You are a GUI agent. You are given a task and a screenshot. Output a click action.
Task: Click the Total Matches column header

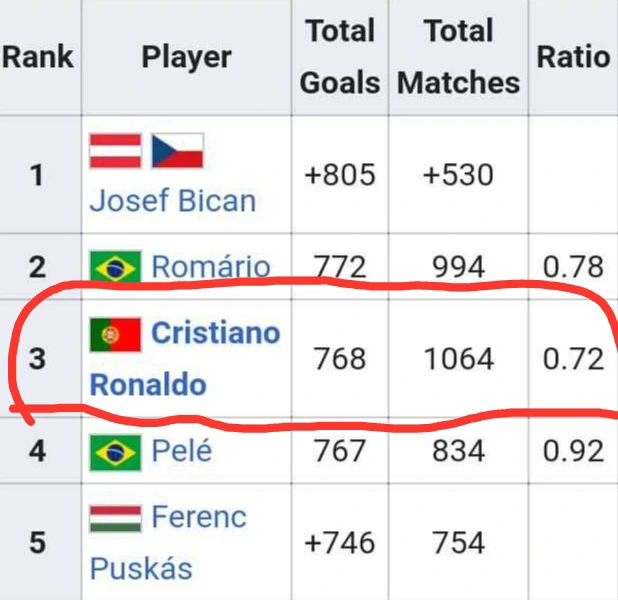coord(459,57)
